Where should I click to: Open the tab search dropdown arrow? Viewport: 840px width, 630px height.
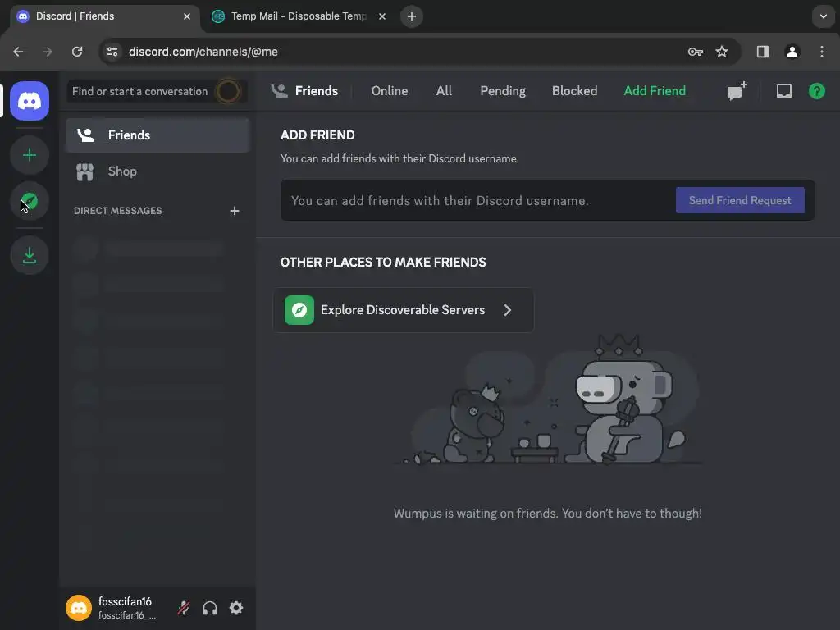tap(824, 16)
